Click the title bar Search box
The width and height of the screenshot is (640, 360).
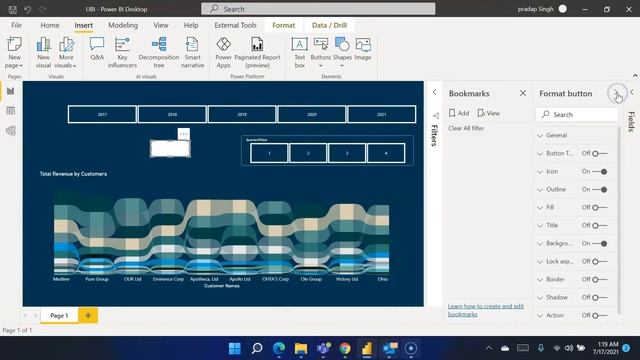point(318,9)
